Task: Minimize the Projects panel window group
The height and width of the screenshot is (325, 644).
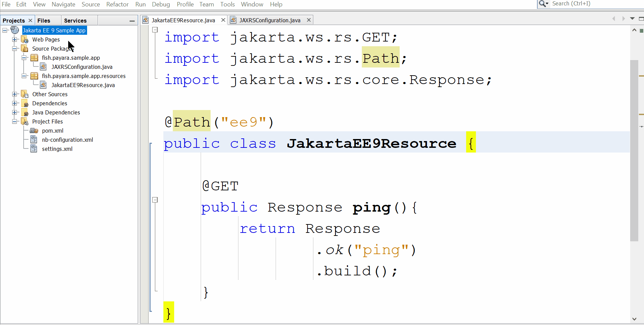Action: [x=132, y=21]
